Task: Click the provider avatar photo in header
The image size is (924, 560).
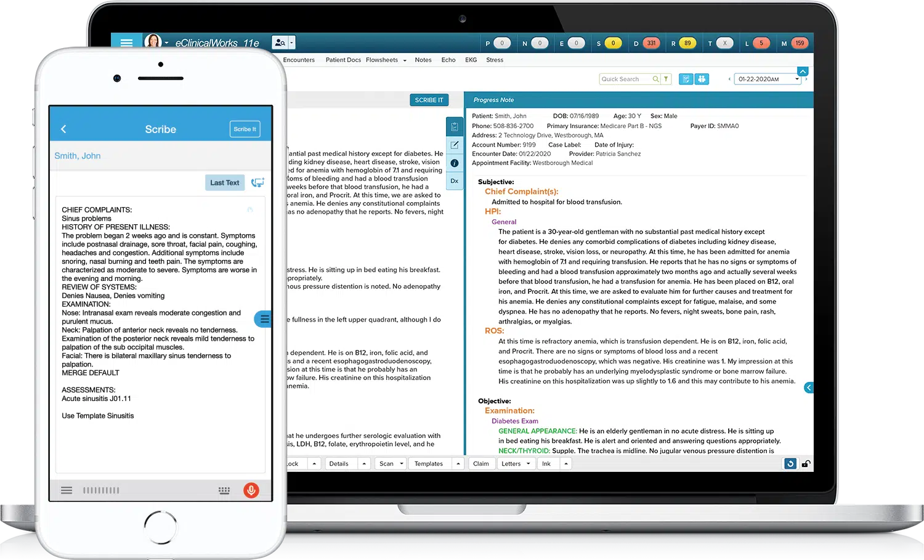Action: click(153, 41)
